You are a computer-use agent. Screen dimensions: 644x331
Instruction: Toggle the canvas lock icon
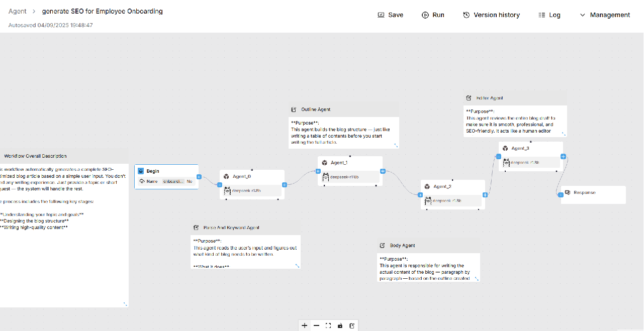(340, 325)
